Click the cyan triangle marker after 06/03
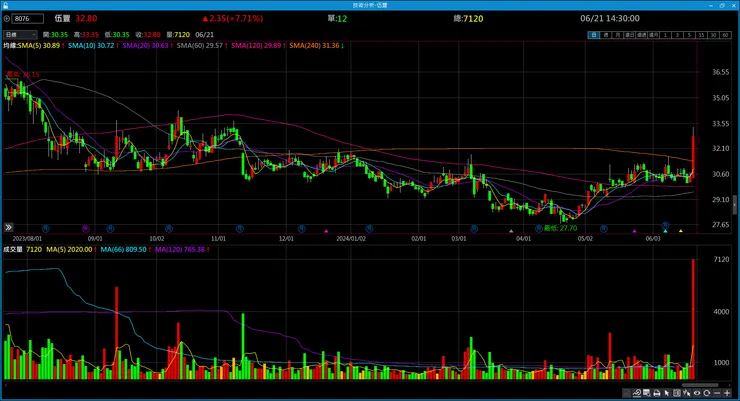This screenshot has width=740, height=401. coord(665,231)
